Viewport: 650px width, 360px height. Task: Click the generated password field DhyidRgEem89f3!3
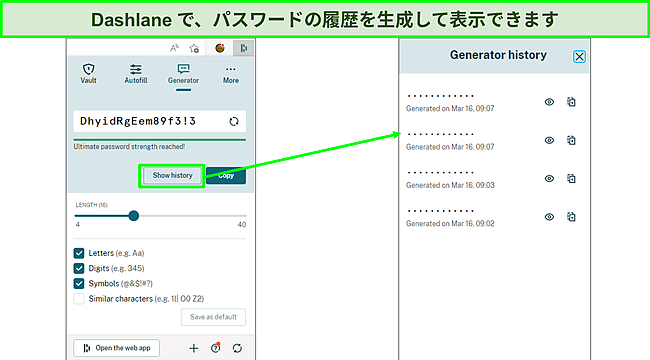(160, 121)
